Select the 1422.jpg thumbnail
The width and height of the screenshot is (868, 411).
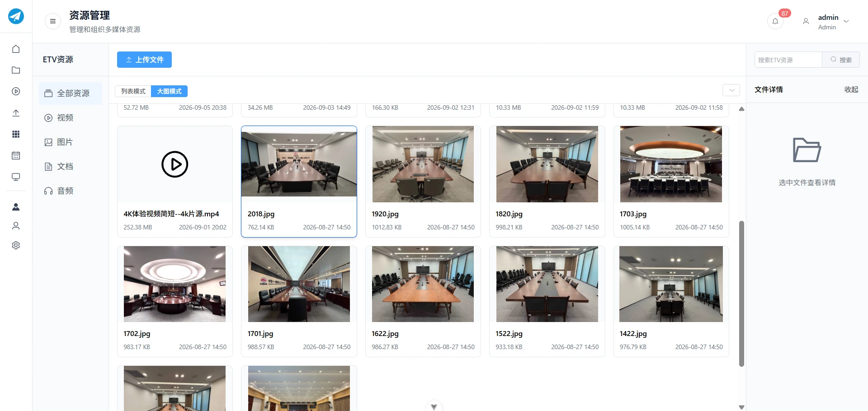point(671,284)
